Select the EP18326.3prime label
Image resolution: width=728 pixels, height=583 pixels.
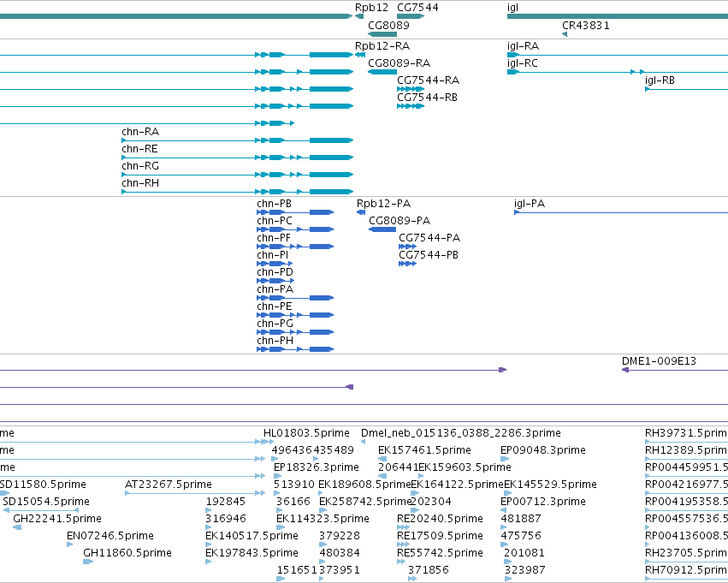[x=317, y=467]
